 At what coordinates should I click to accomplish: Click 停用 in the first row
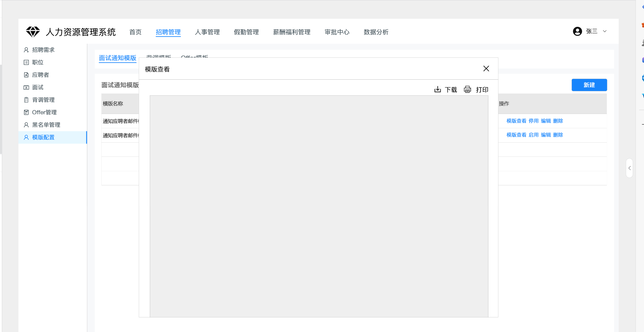coord(533,121)
